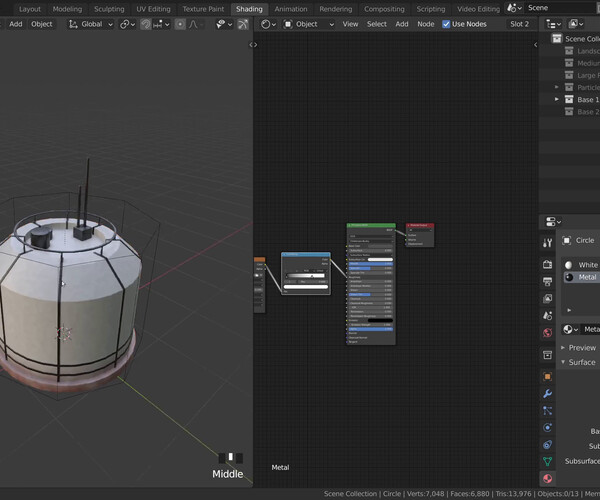Open the Scene properties tab

(548, 316)
